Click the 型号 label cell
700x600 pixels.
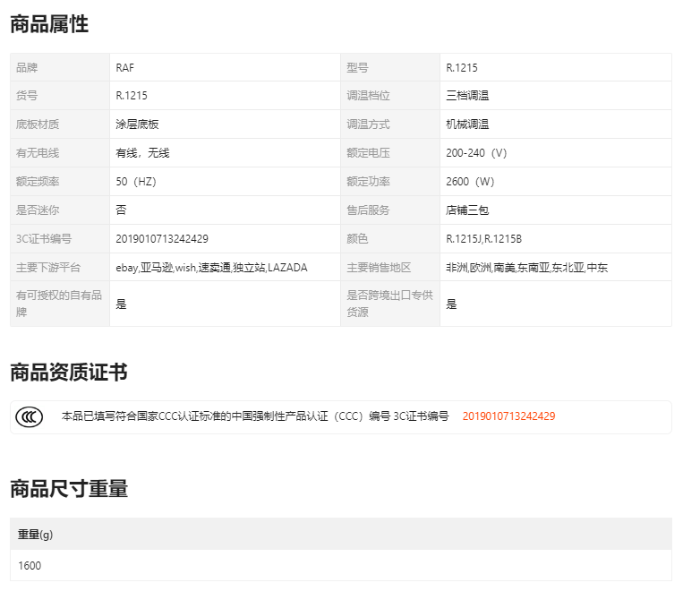(x=390, y=67)
